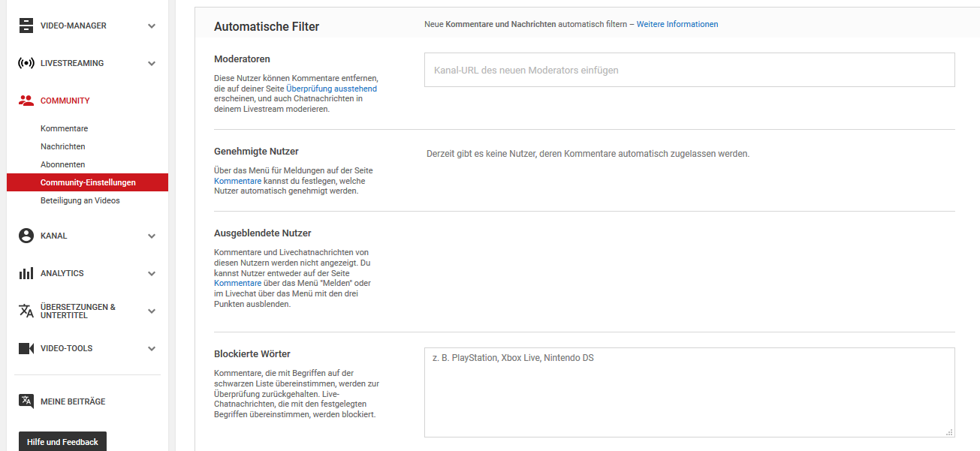
Task: Click the Kanal account icon
Action: coord(26,236)
